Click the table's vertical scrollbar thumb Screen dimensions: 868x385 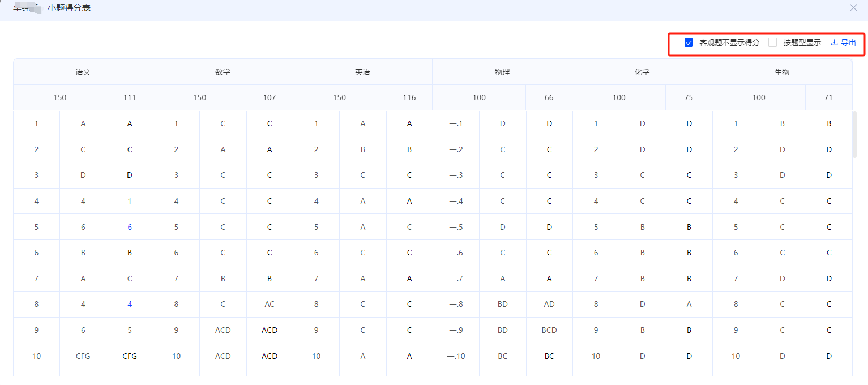coord(855,134)
